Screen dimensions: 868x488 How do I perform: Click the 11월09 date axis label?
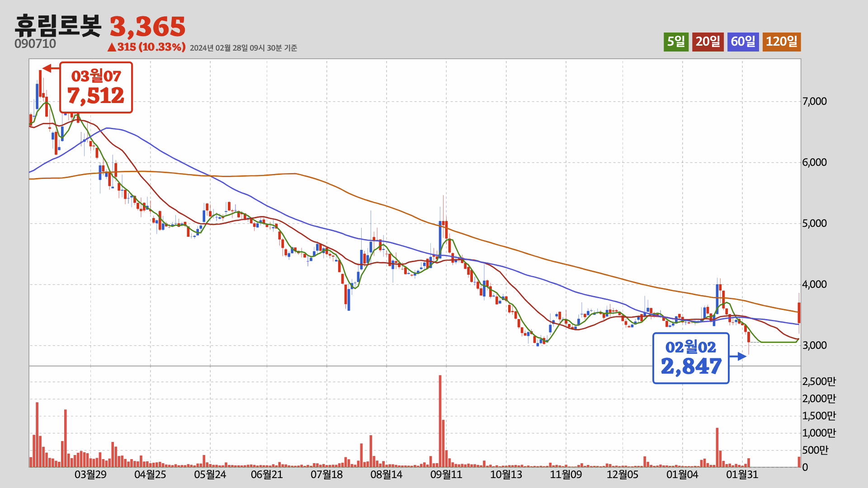click(566, 474)
